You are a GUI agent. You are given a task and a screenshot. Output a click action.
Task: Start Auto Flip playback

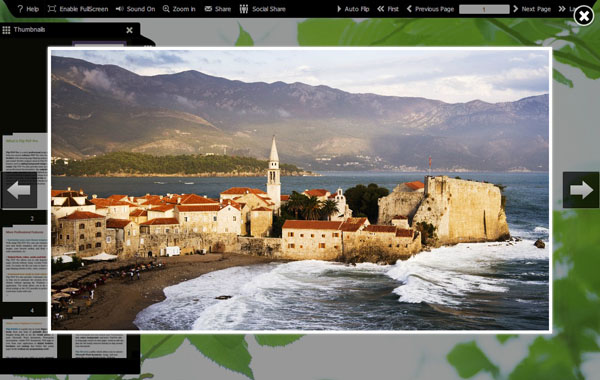point(339,9)
